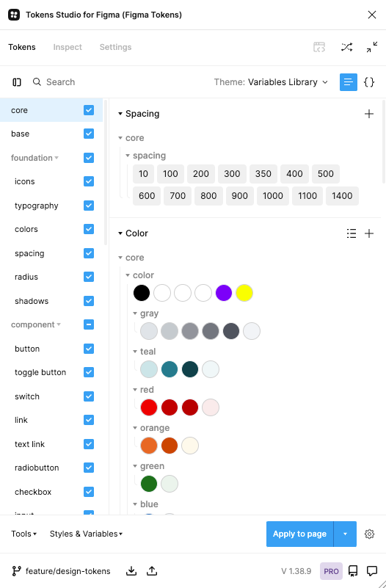Open Apply settings gear icon

coord(370,534)
